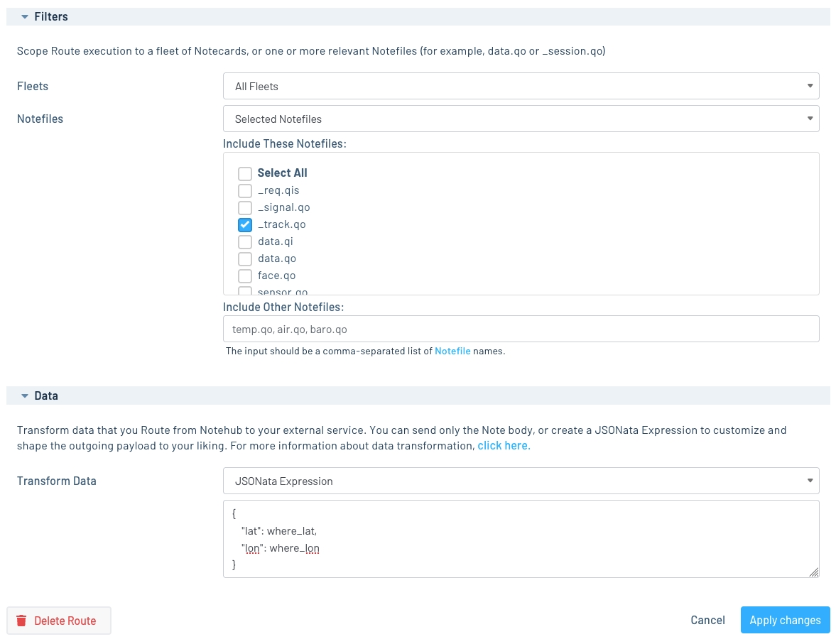Tick the data.qo checkbox
The height and width of the screenshot is (644, 836).
pyautogui.click(x=245, y=258)
